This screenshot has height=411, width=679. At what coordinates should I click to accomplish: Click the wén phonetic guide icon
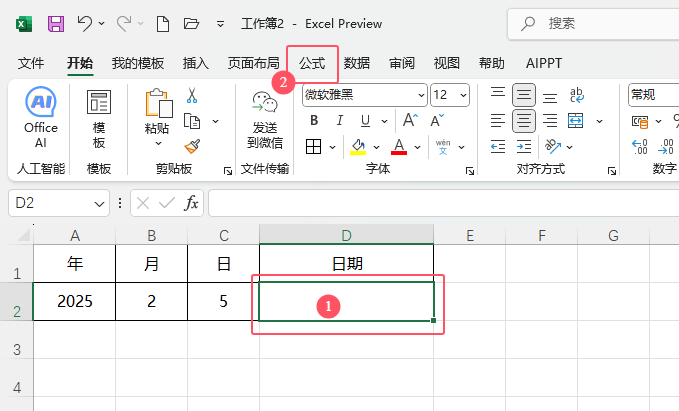(443, 147)
